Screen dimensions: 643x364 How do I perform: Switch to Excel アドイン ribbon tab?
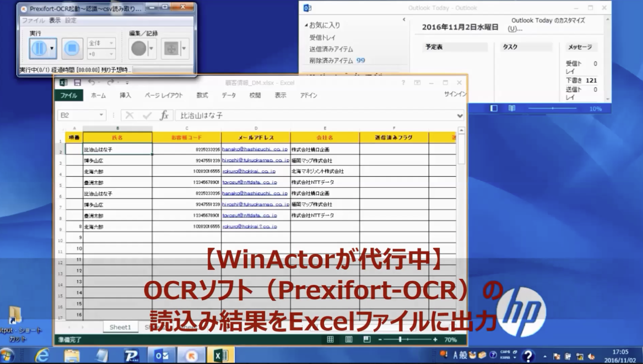pos(309,96)
